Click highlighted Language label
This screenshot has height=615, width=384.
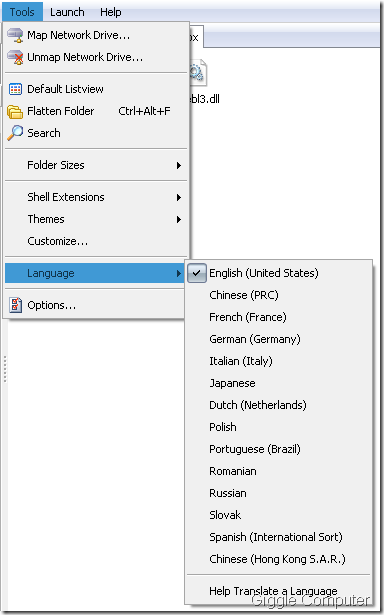click(51, 273)
